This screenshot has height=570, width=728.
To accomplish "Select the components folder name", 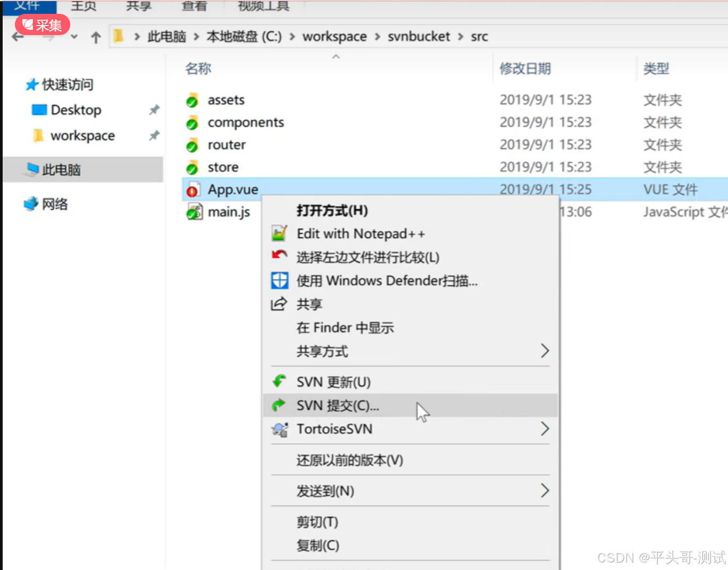I will point(246,122).
